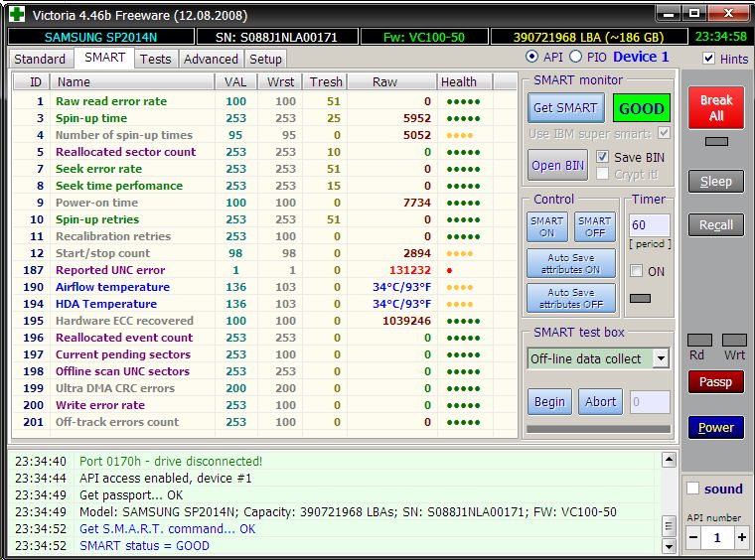Increase API number with plus button
755x560 pixels.
coord(742,537)
